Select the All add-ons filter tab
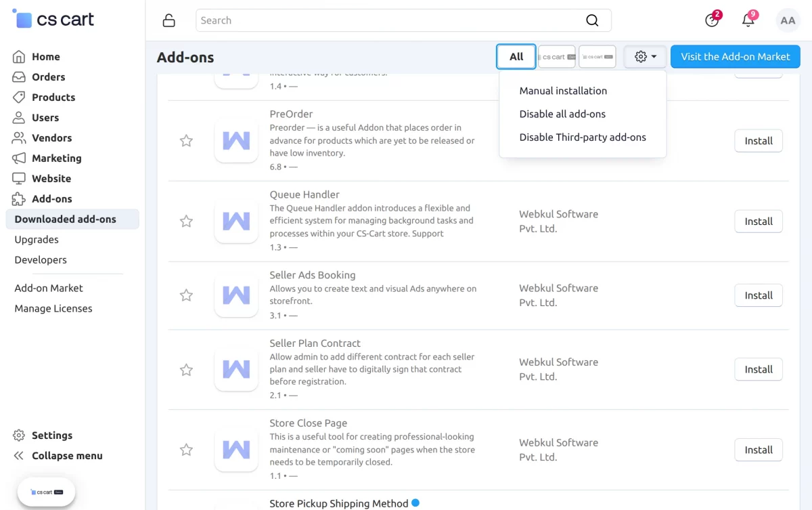Viewport: 812px width, 510px height. tap(516, 57)
